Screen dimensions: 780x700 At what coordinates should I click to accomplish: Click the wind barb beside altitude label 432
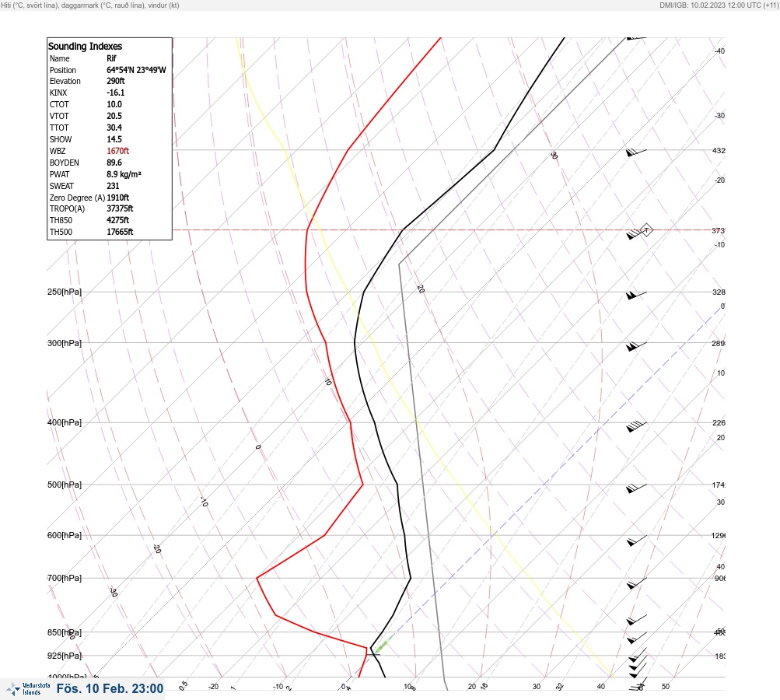[636, 152]
